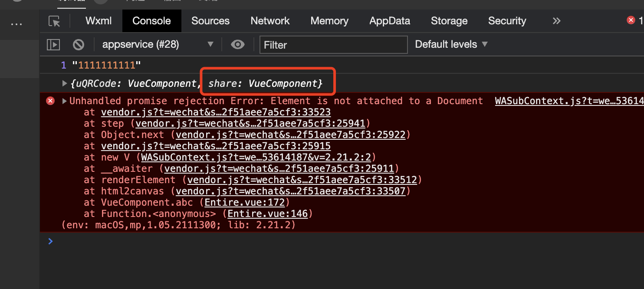Follow the WASubContext.js link beside new V

point(256,157)
